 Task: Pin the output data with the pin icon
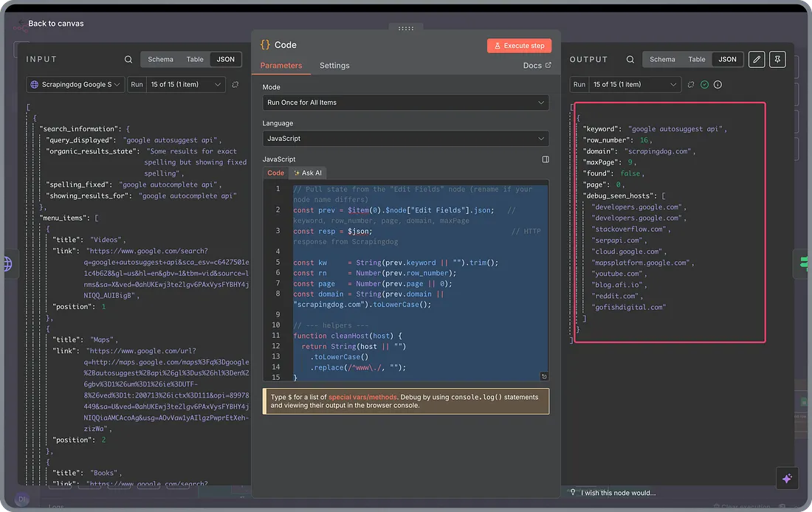coord(777,60)
